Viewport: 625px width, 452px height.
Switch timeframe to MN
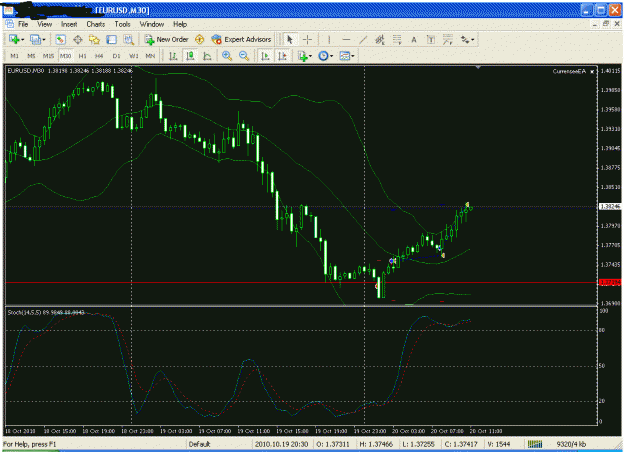click(150, 56)
